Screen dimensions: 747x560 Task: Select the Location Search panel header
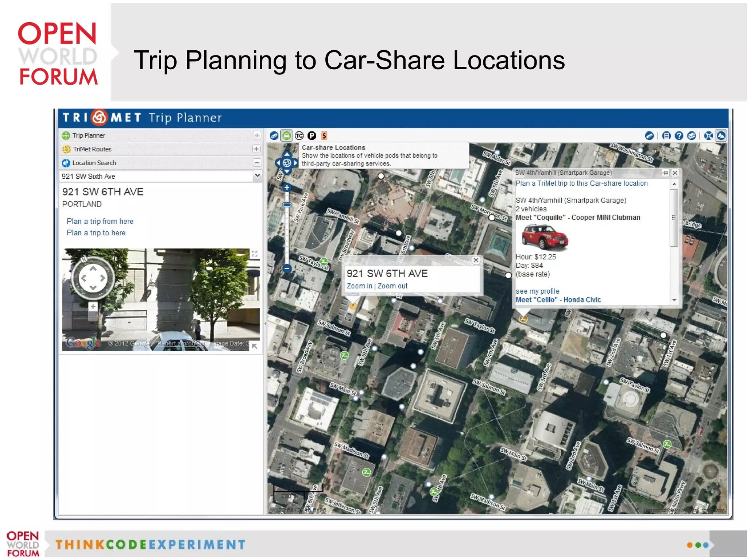[x=94, y=163]
